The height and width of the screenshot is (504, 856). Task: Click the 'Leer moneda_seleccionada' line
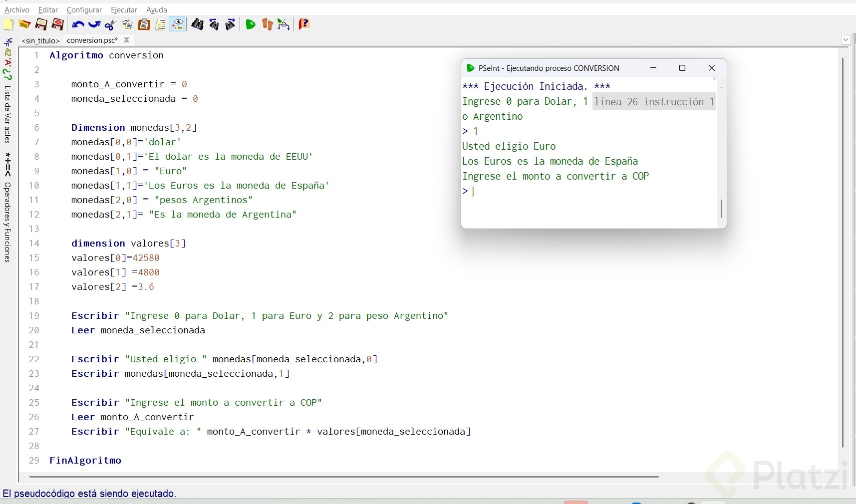[x=138, y=330]
